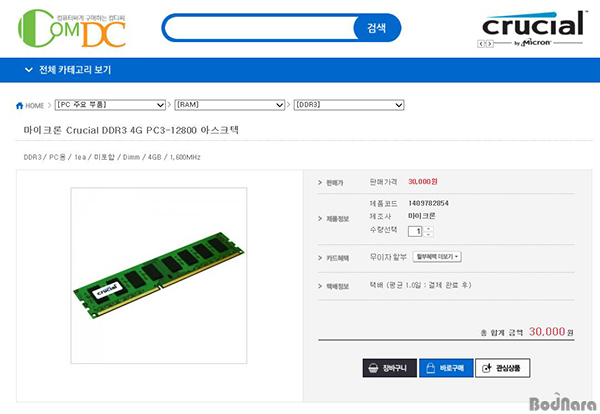Screen dimensions: 600x414
Task: Click the 장바구니 add to cart button
Action: [x=390, y=368]
